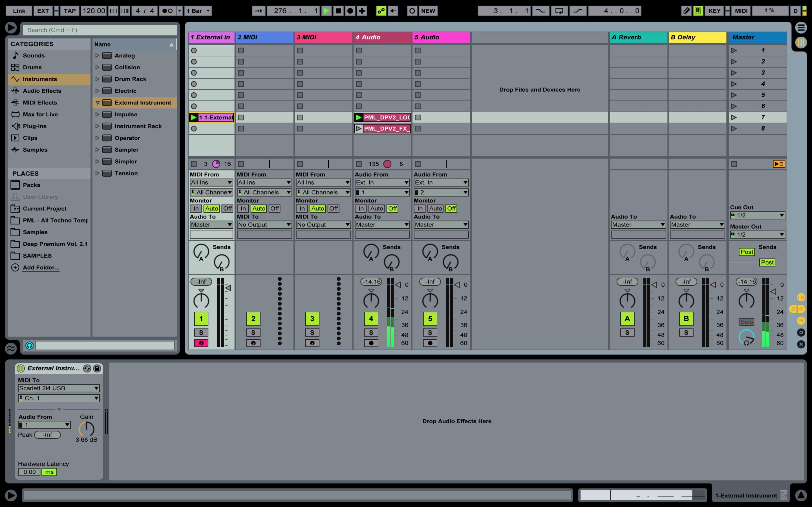Arm track 5 Audio for recording
812x507 pixels.
[x=430, y=343]
